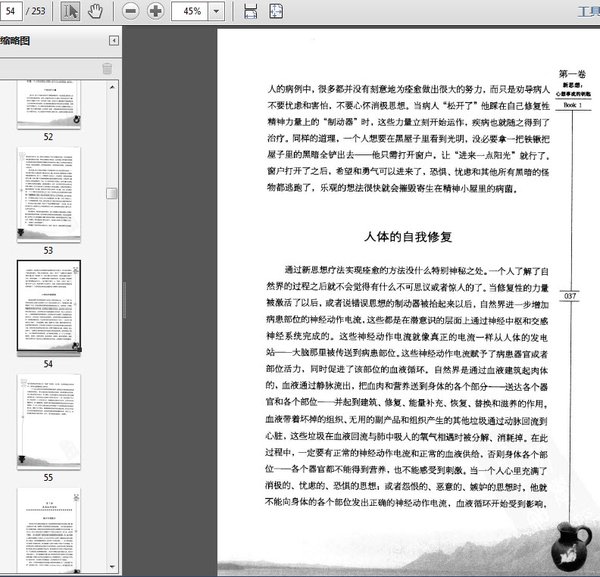Open the 工具 tools link
Viewport: 600px width, 577px height.
(x=589, y=11)
